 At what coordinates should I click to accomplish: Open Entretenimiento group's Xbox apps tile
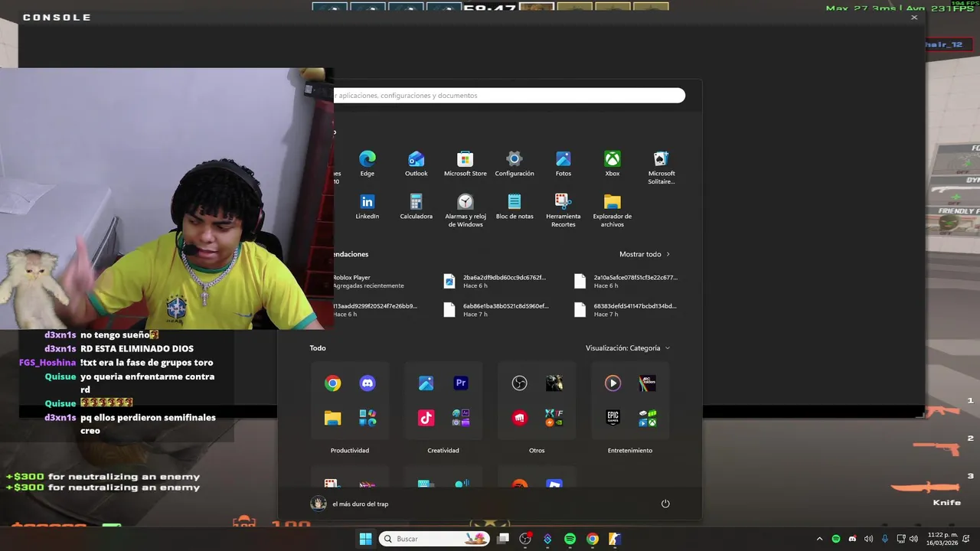(648, 418)
